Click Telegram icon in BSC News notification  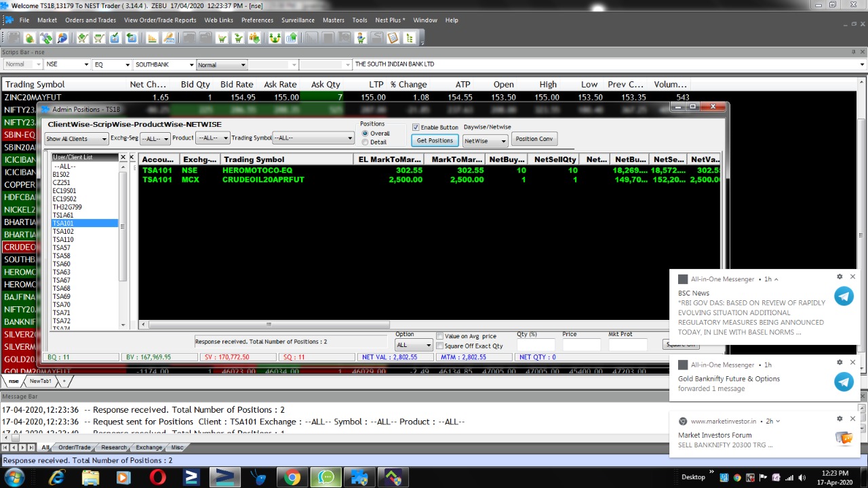pyautogui.click(x=844, y=296)
